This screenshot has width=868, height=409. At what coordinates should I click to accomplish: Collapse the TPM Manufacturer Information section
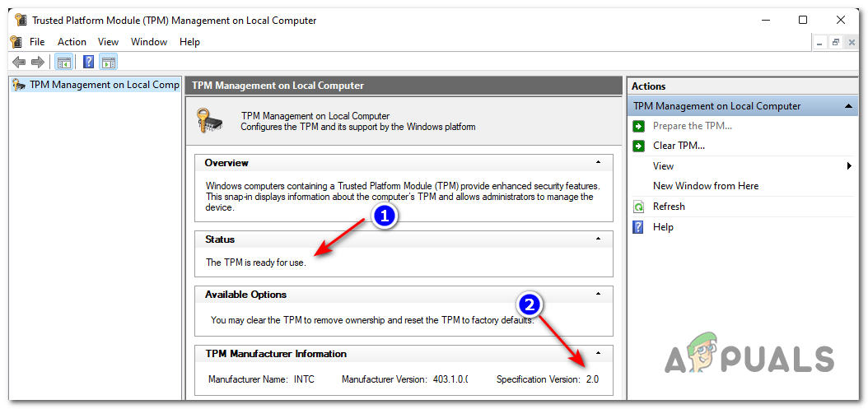598,352
